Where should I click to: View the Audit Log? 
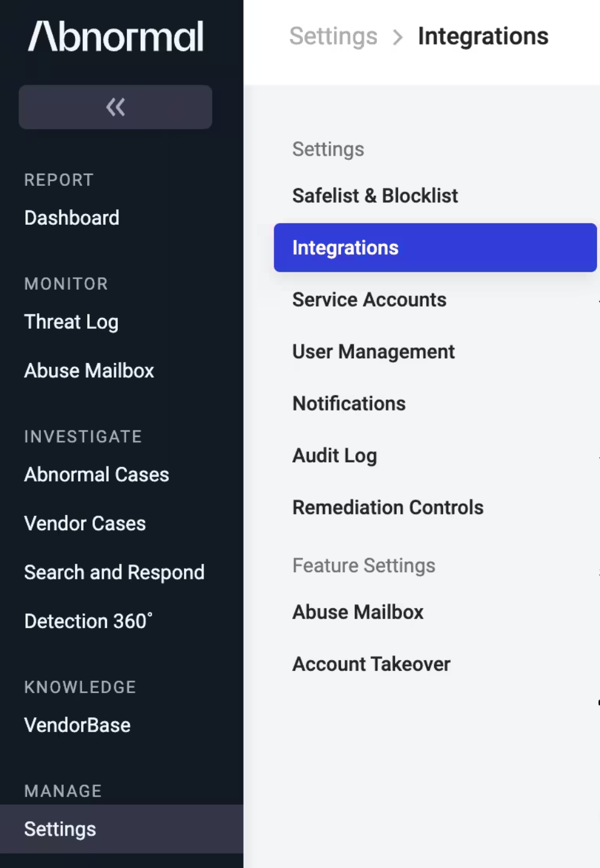point(334,456)
